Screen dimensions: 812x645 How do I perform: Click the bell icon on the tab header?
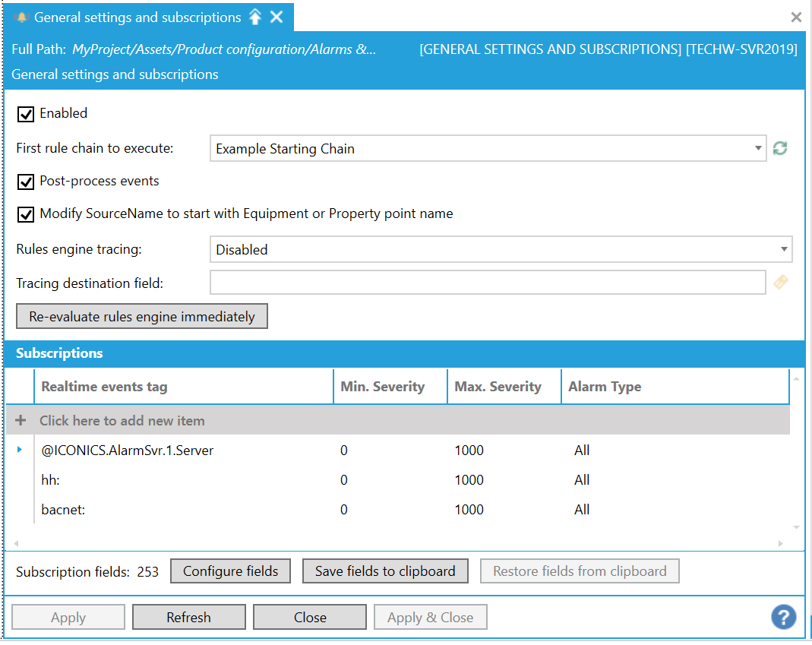[x=21, y=17]
